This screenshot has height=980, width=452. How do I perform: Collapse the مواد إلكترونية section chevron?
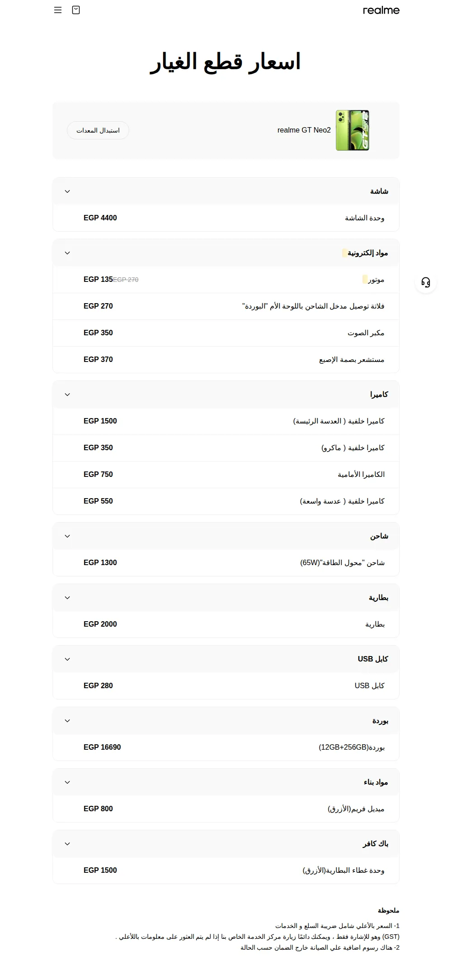pyautogui.click(x=67, y=253)
